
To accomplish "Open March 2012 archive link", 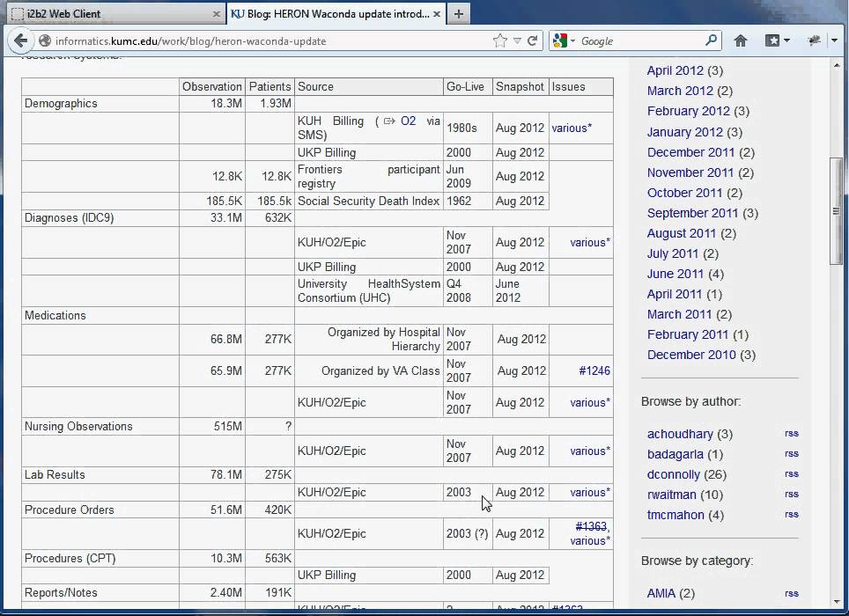I will (x=680, y=91).
